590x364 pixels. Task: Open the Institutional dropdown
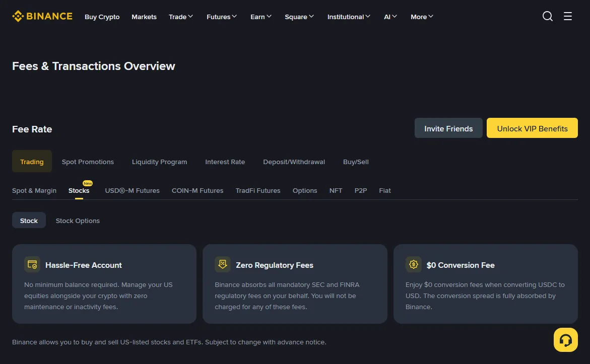349,17
